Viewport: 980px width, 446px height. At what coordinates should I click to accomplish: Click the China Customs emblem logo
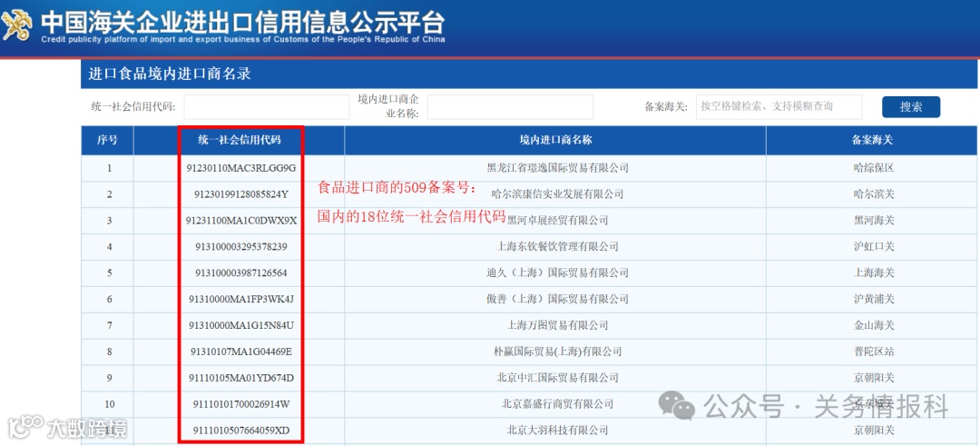click(17, 26)
